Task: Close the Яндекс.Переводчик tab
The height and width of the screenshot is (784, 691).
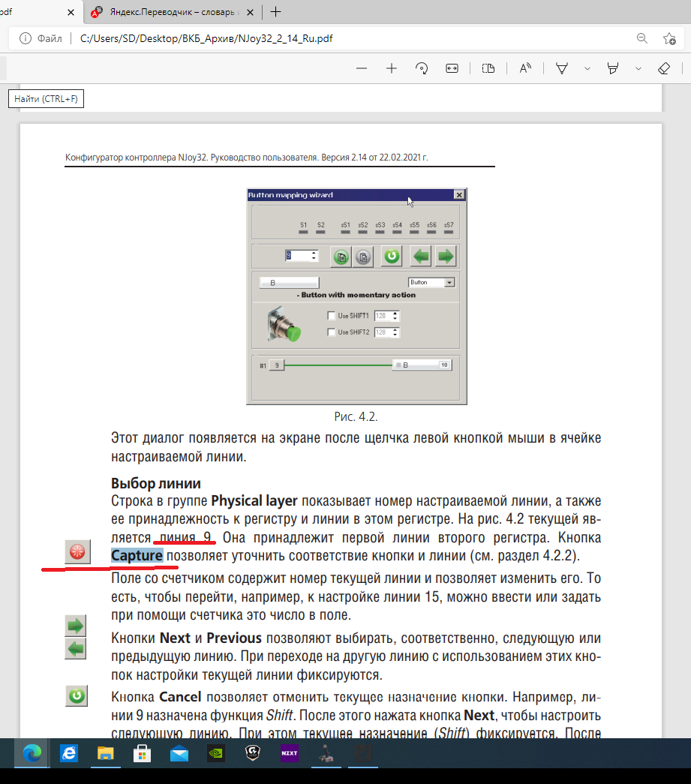Action: tap(250, 13)
